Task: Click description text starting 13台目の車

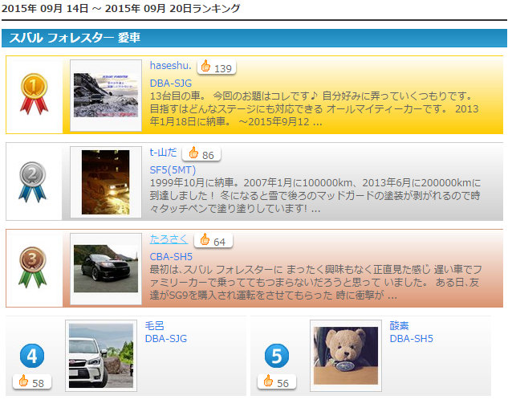Action: click(314, 109)
